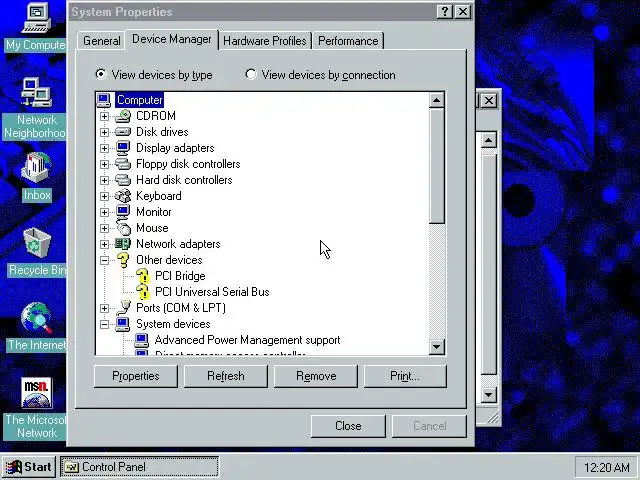640x480 pixels.
Task: Click the Hard disk controllers icon
Action: point(123,180)
